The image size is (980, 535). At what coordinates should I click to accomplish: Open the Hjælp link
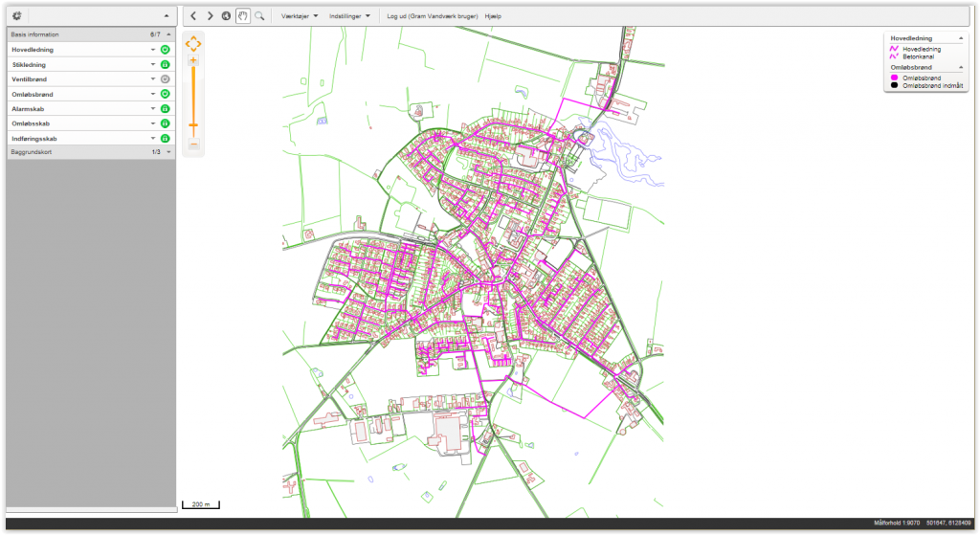[493, 16]
